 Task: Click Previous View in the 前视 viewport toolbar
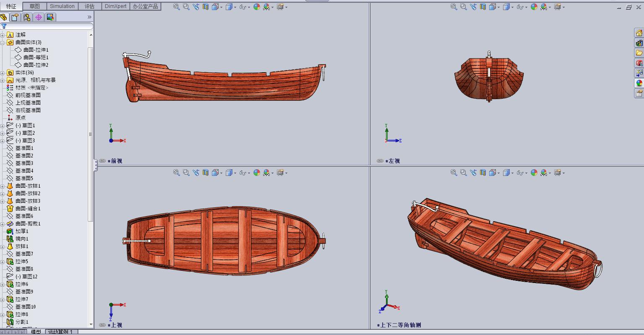[x=196, y=7]
